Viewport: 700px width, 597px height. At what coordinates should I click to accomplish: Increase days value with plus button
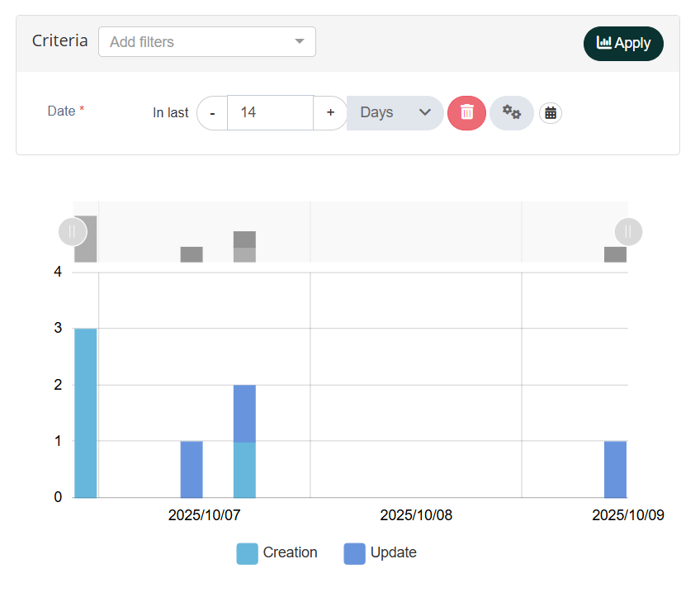point(330,113)
